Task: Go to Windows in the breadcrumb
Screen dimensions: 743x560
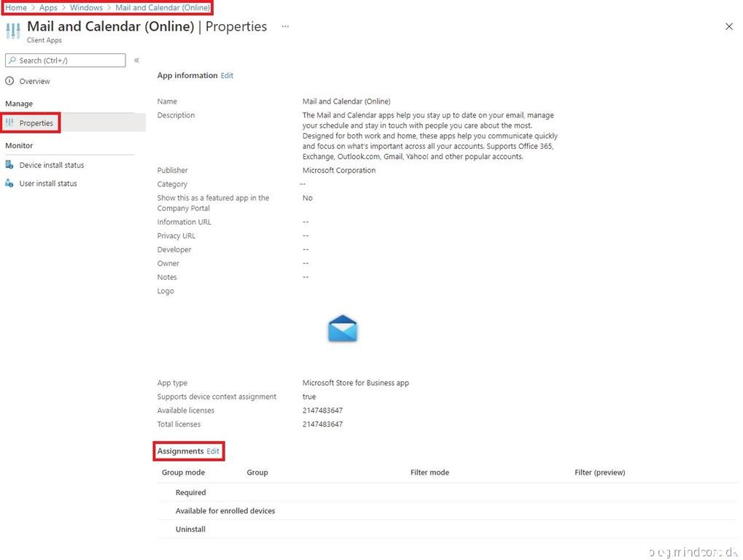Action: [x=86, y=7]
